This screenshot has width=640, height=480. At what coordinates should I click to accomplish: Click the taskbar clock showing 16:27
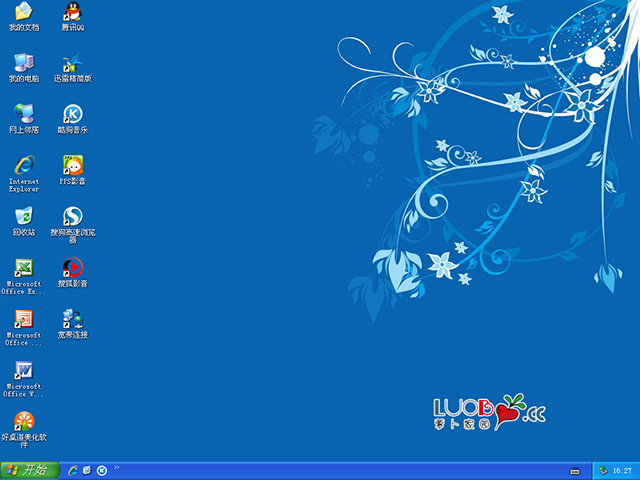click(x=621, y=470)
